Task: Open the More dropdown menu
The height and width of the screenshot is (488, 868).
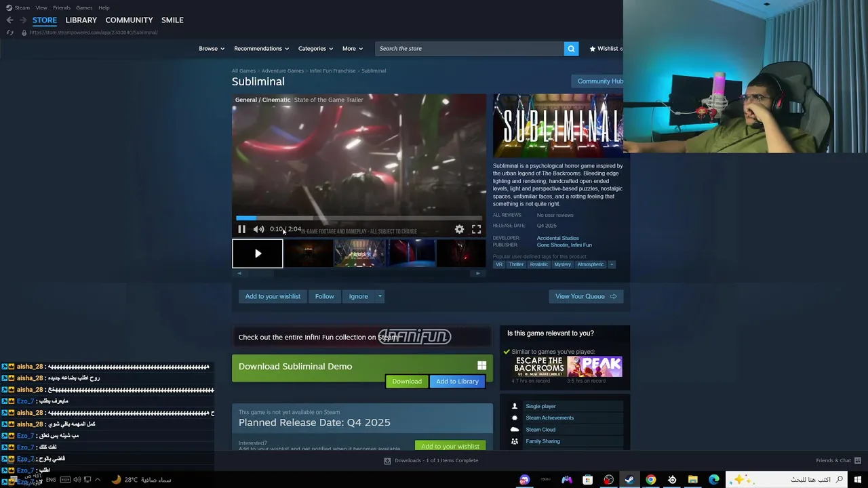Action: (x=353, y=49)
